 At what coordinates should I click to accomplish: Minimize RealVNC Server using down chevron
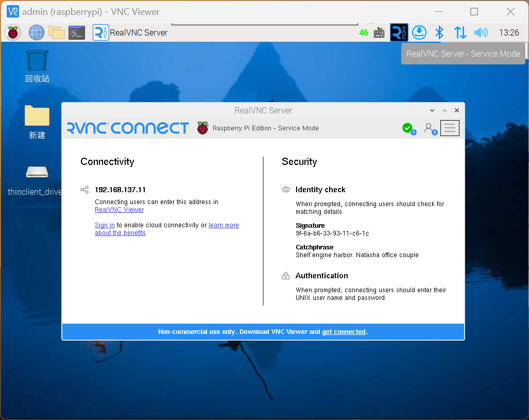pos(432,110)
